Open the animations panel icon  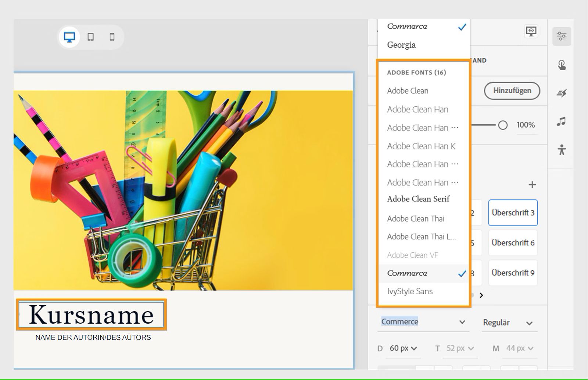point(562,93)
